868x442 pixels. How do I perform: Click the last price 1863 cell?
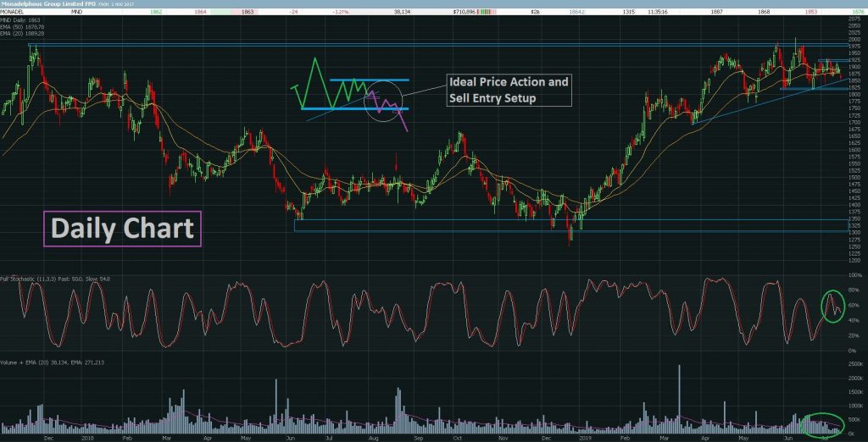(248, 12)
